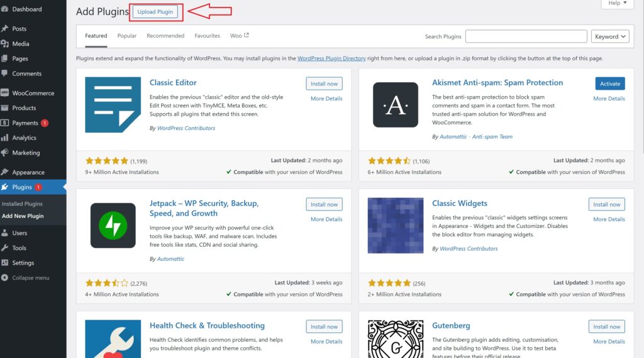The width and height of the screenshot is (644, 358).
Task: Go to Appearance in the sidebar
Action: click(x=28, y=172)
